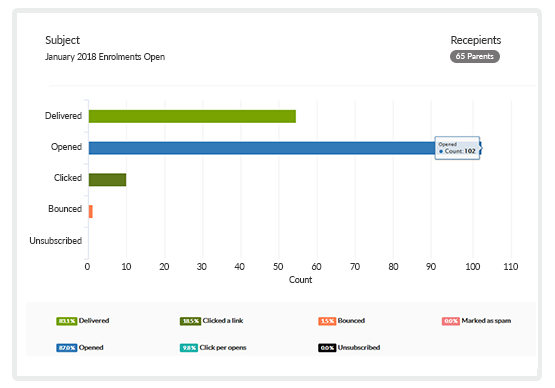555x388 pixels.
Task: Click the orange Bounced legend badge
Action: 327,321
